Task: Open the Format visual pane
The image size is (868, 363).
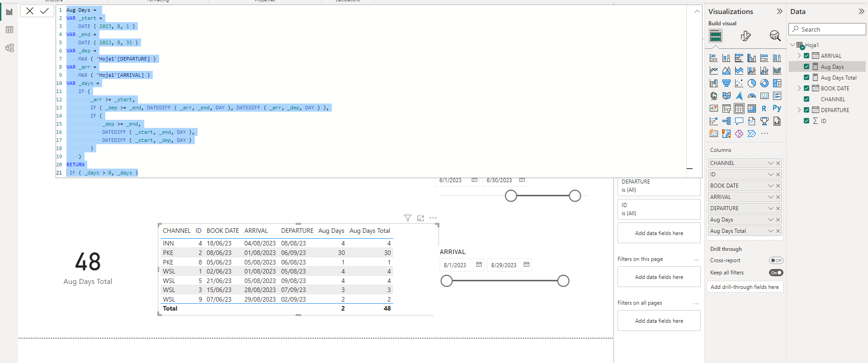Action: [x=746, y=36]
